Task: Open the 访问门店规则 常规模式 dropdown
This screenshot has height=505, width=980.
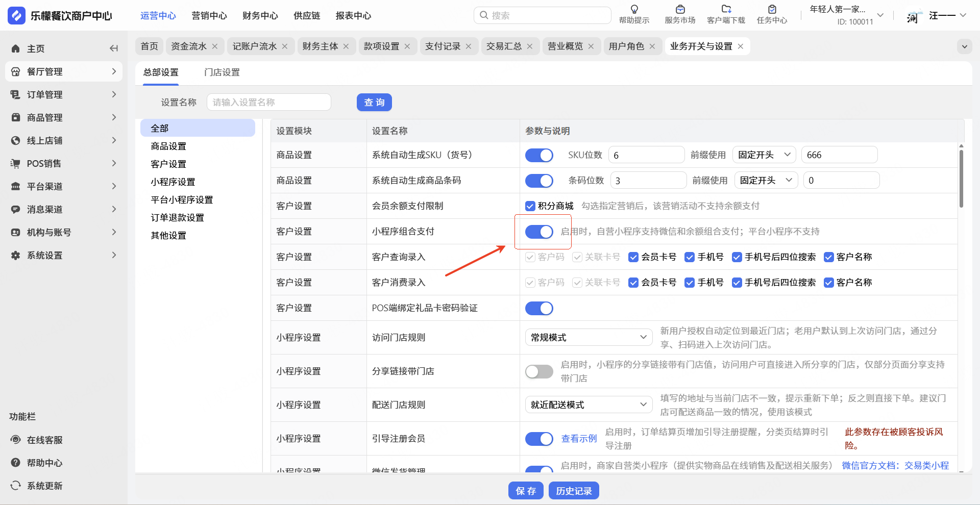Action: [589, 337]
